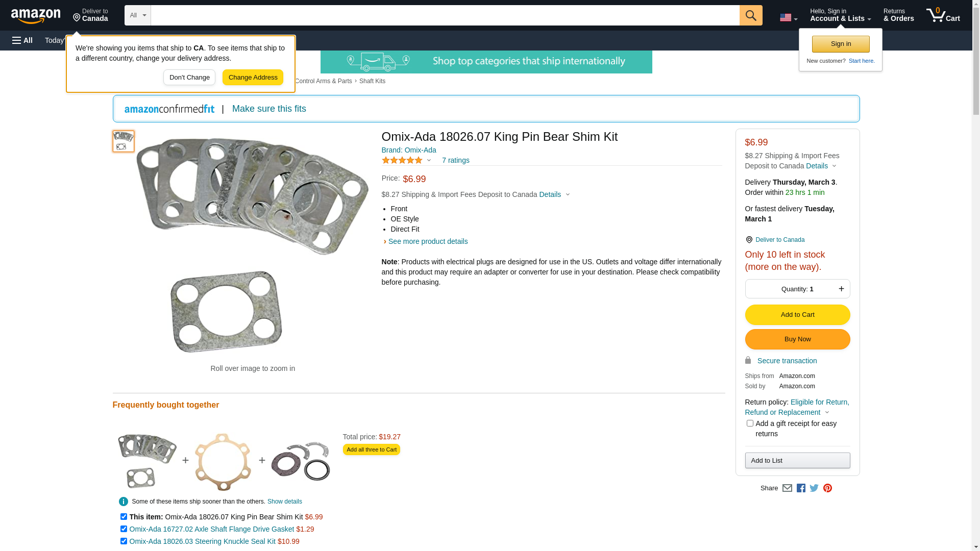Click the search magnifier button

click(x=751, y=15)
